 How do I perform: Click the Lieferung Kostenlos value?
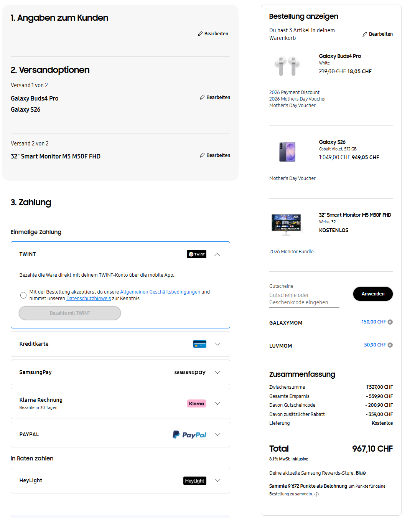(382, 423)
